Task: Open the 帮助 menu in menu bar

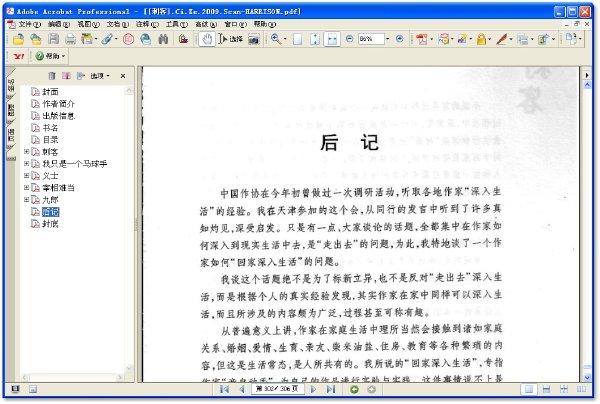Action: click(265, 24)
